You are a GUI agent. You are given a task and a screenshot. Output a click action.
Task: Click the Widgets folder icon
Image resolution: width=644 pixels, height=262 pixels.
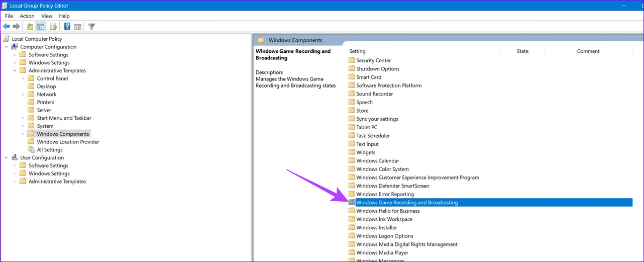tap(352, 152)
